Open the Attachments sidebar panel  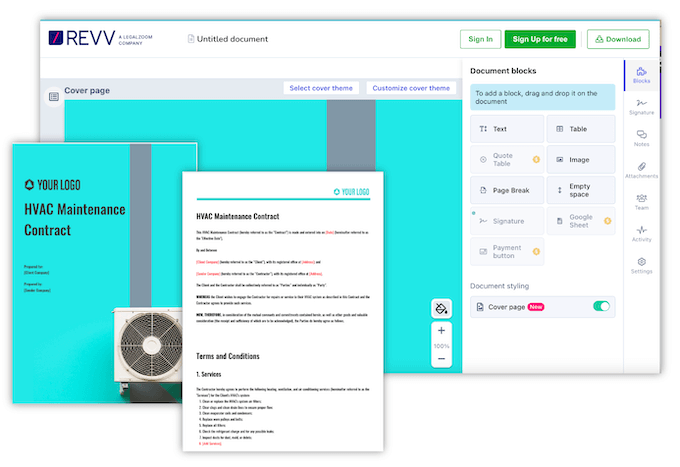(641, 170)
